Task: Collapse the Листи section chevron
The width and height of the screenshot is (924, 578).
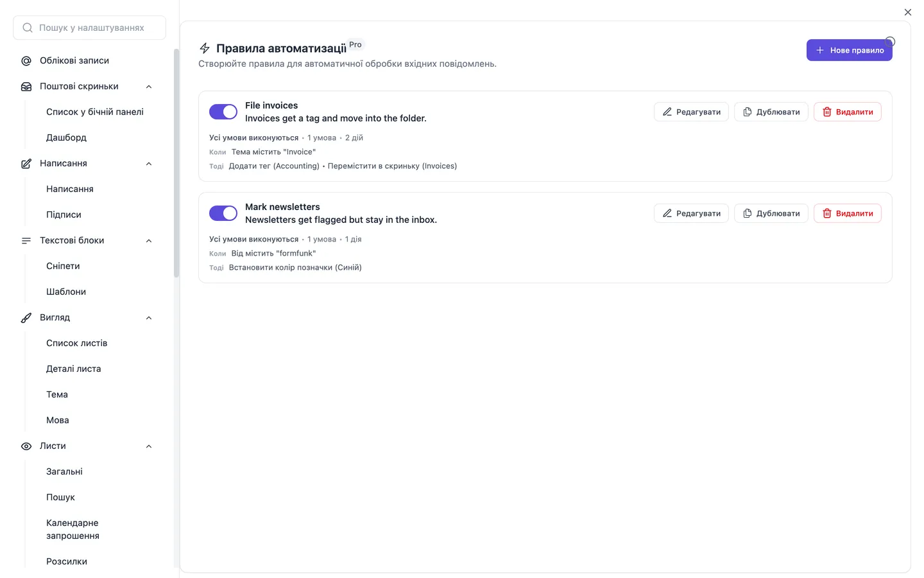Action: pyautogui.click(x=149, y=446)
